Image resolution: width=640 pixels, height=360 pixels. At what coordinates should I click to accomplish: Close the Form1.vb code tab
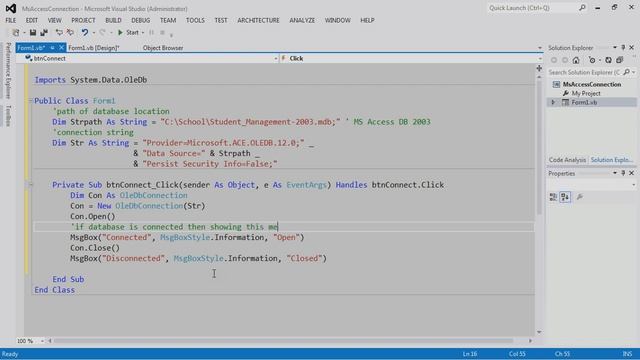[62, 48]
